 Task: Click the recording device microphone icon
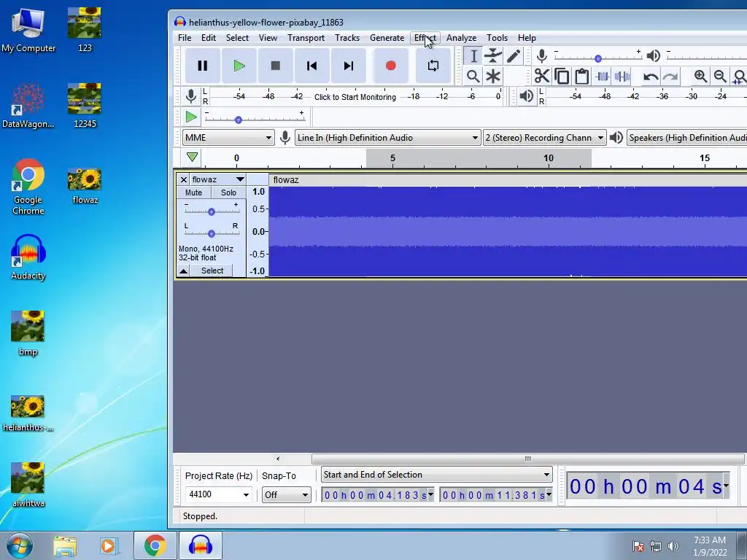point(285,138)
